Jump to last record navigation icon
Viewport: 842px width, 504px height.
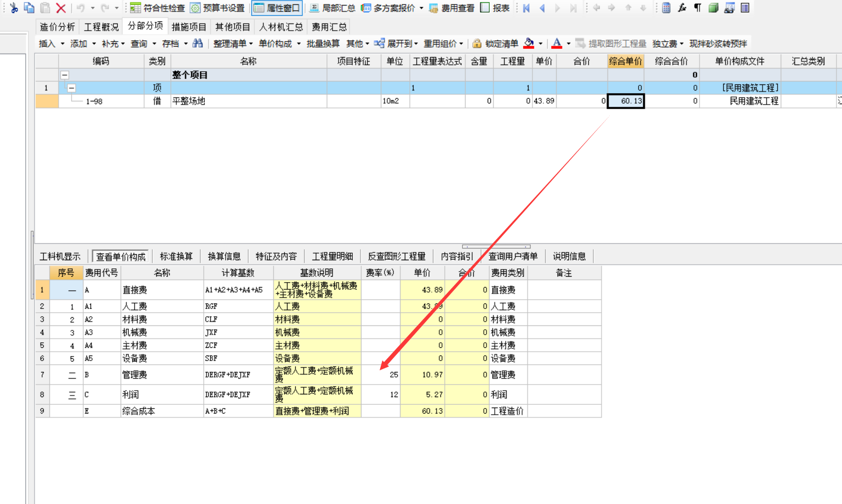click(574, 8)
